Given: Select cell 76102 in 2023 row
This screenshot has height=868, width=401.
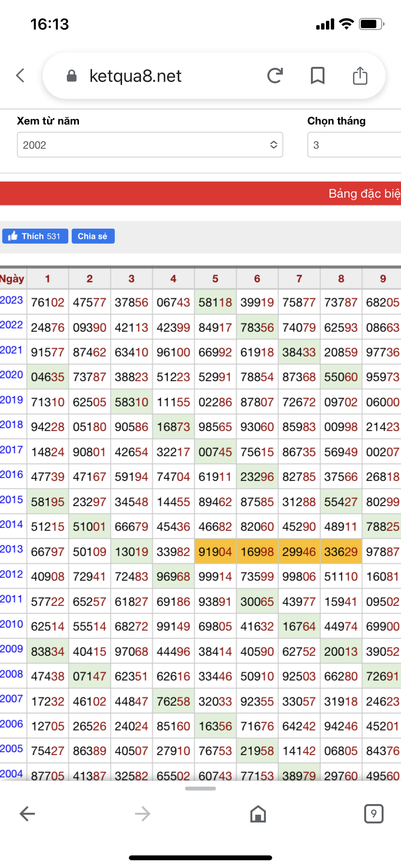Looking at the screenshot, I should tap(47, 302).
